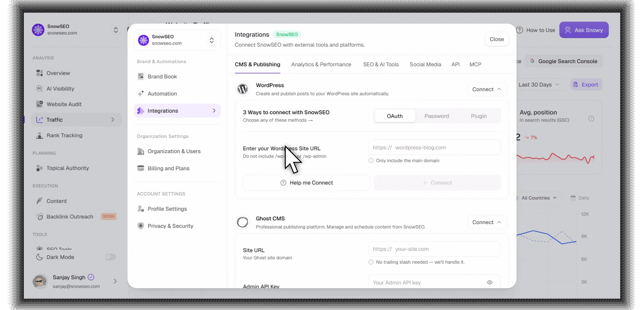Open Billing and Plans settings

177,168
